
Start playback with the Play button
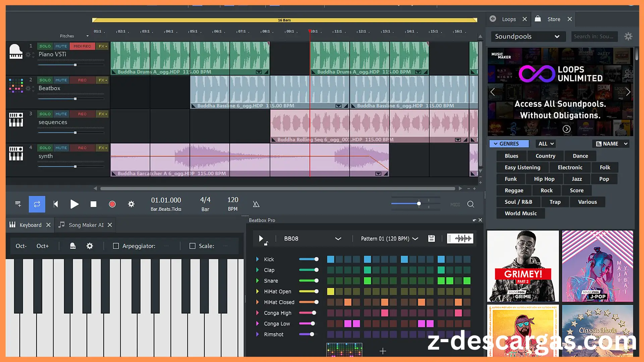(74, 204)
